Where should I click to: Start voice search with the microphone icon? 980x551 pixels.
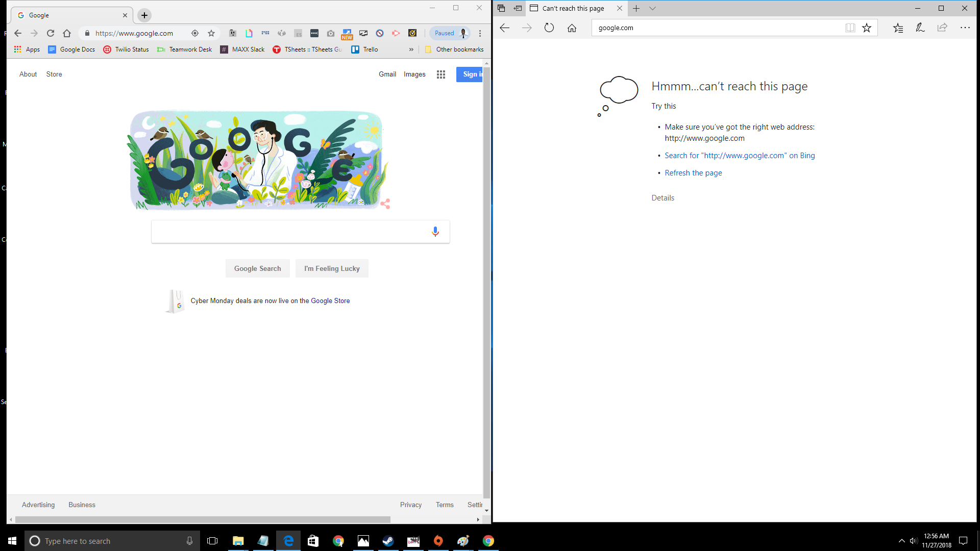[435, 232]
